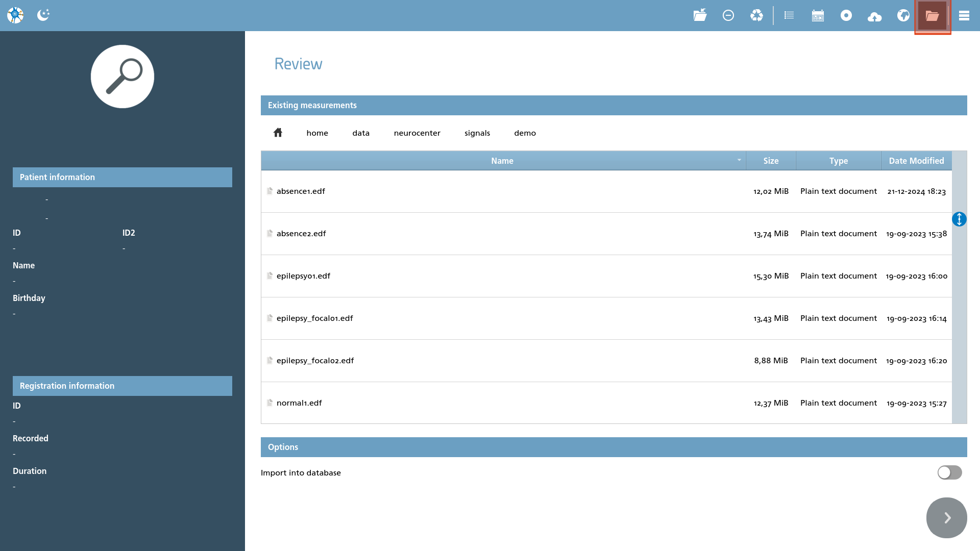Click the blue vertical scroll handle
980x551 pixels.
tap(959, 219)
